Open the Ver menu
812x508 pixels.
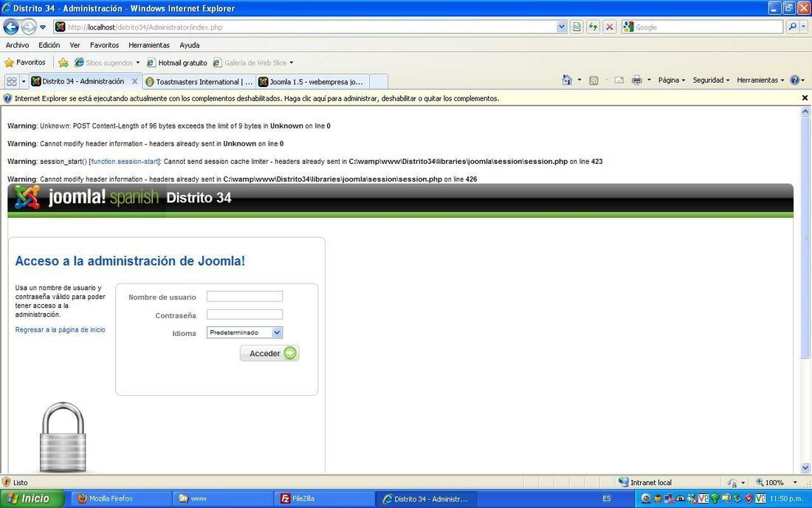(x=75, y=45)
